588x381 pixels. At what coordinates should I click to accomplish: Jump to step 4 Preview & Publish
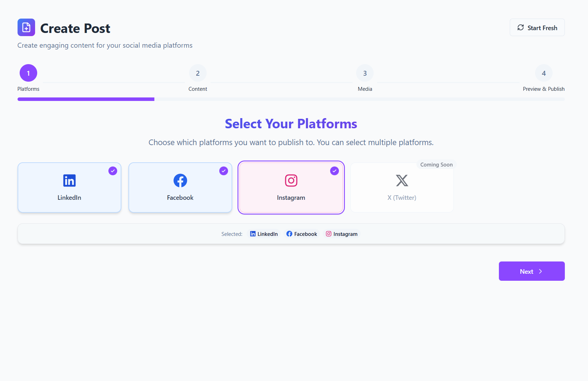(544, 73)
